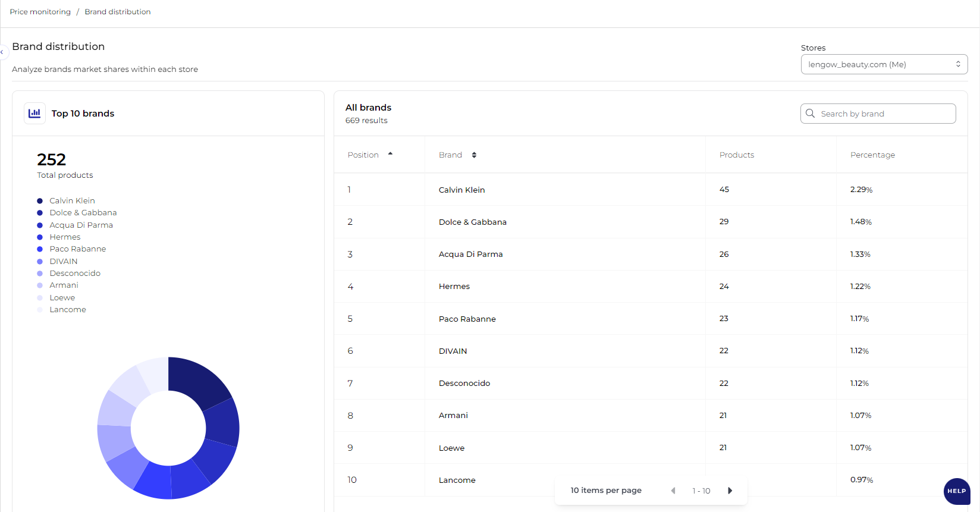Viewport: 980px width, 512px height.
Task: Click the Hermes brand row
Action: (454, 287)
